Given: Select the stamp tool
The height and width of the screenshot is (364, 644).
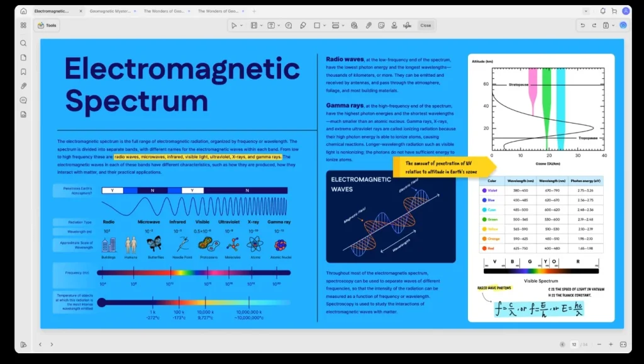Looking at the screenshot, I should click(x=394, y=25).
